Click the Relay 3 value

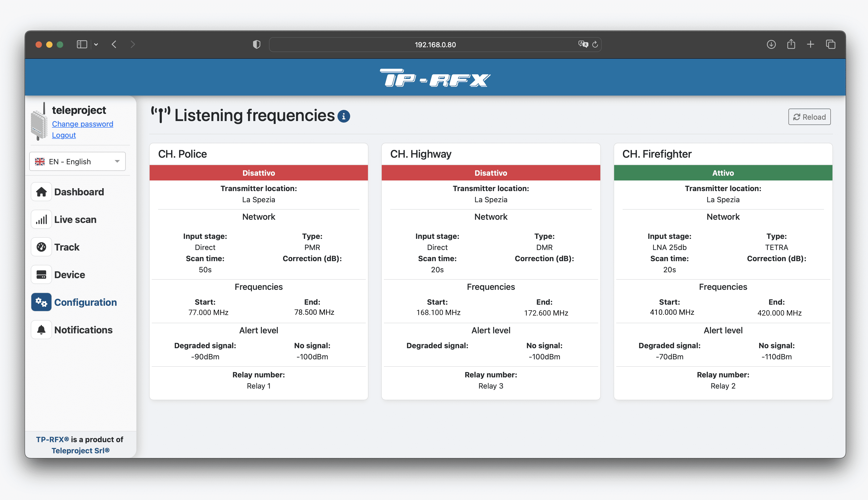491,386
